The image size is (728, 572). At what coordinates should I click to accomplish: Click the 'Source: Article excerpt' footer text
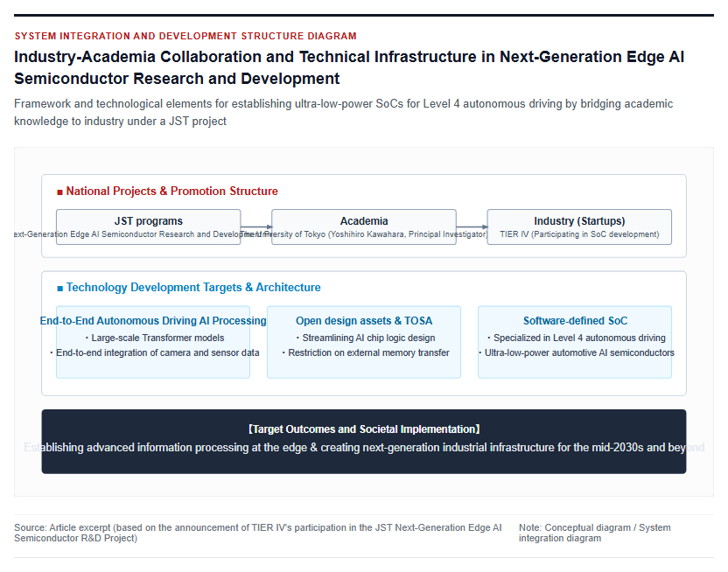(x=258, y=533)
